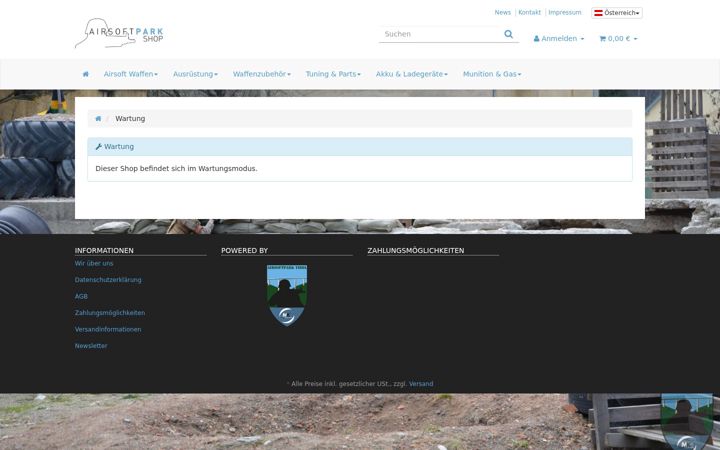Click the Wartung breadcrumb entry
720x450 pixels.
[130, 118]
